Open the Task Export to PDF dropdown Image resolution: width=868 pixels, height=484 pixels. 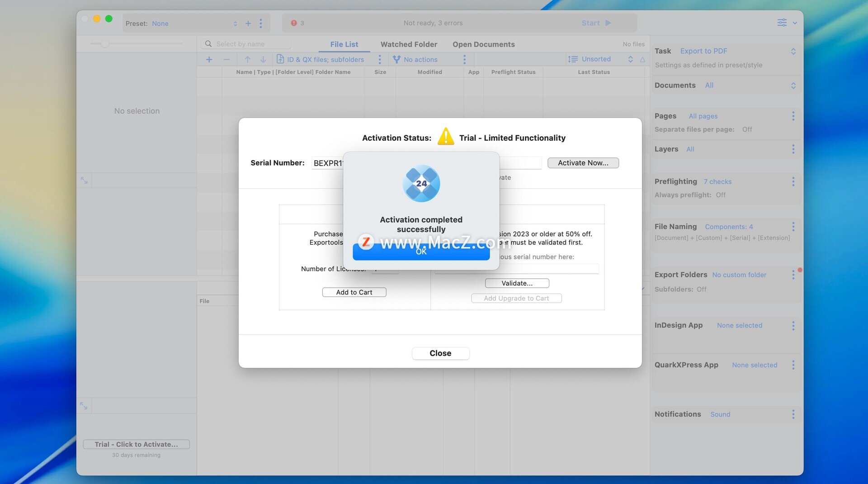click(x=793, y=52)
